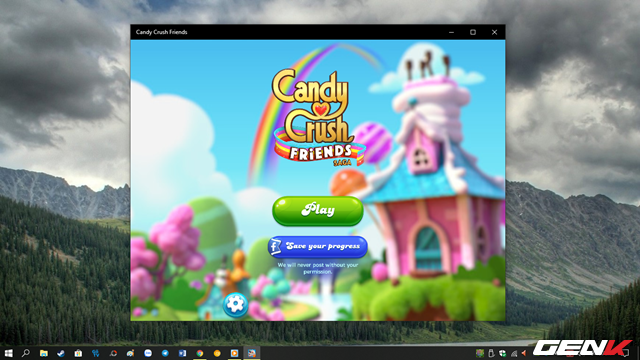
Task: Open the Windows Start menu
Action: coord(9,353)
